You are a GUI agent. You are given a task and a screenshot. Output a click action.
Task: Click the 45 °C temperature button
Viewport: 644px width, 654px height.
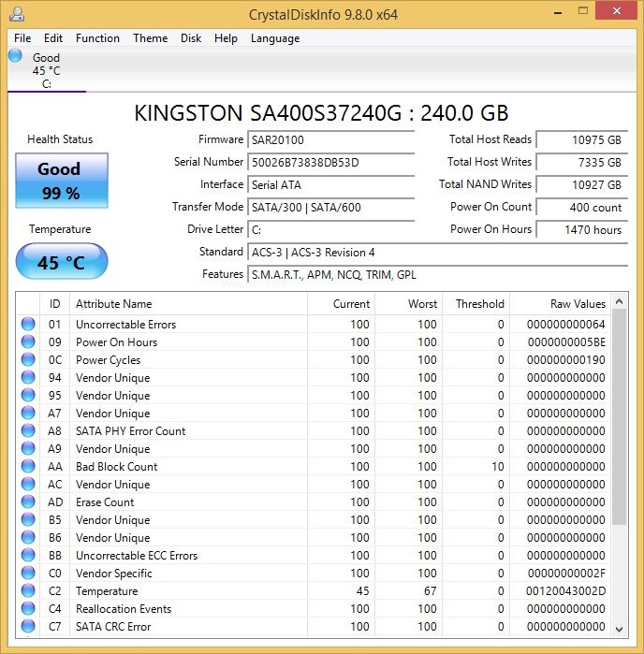coord(62,262)
